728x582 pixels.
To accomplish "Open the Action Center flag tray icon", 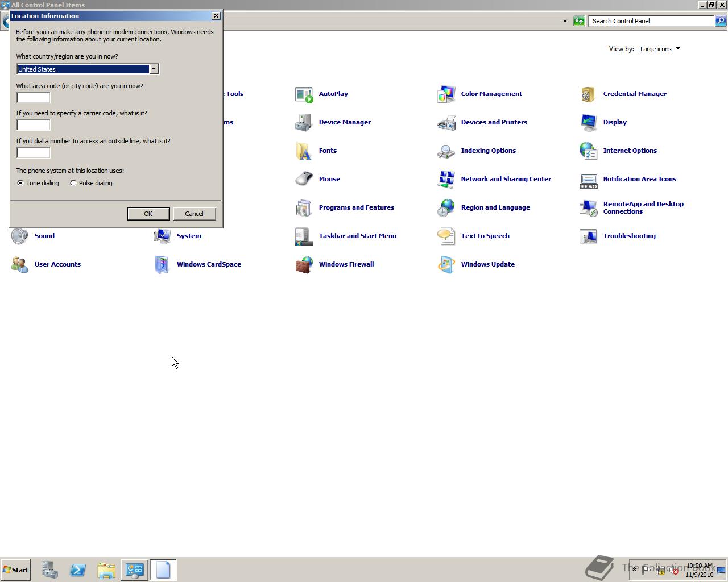I will (647, 570).
